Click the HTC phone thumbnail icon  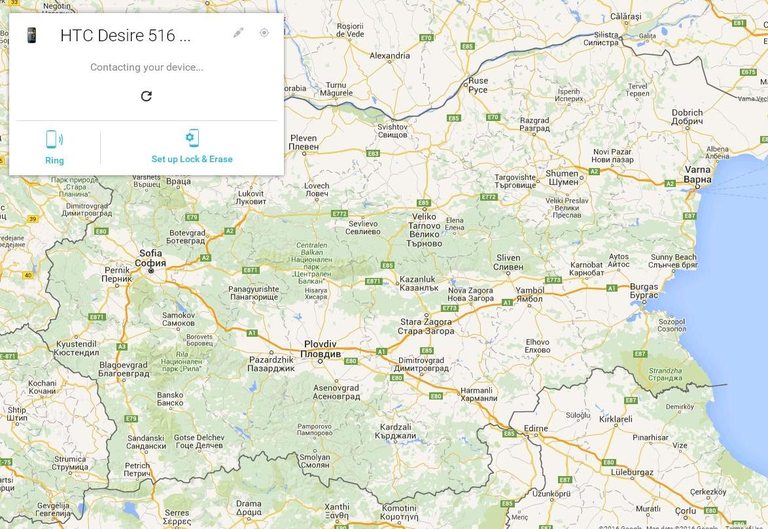pos(31,35)
